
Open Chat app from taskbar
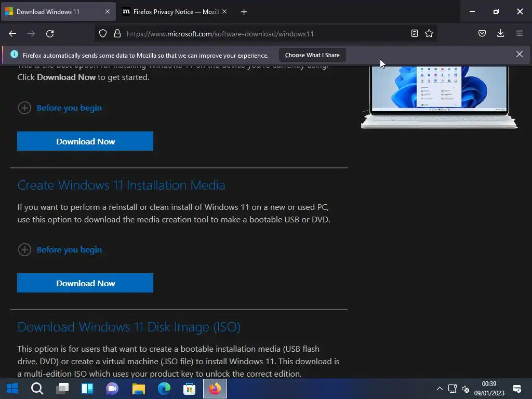pos(112,389)
